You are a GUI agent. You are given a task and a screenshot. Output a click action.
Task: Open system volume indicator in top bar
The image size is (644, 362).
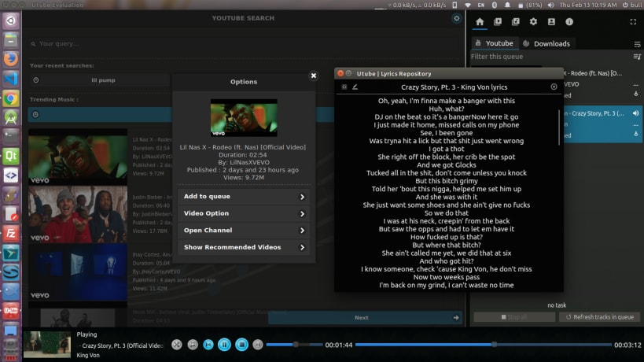tap(550, 5)
